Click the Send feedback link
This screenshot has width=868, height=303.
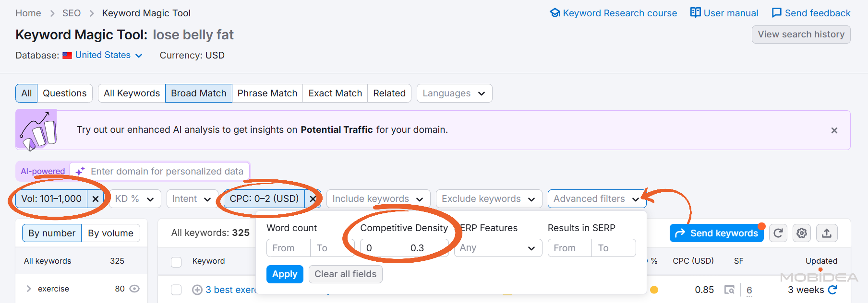point(811,13)
